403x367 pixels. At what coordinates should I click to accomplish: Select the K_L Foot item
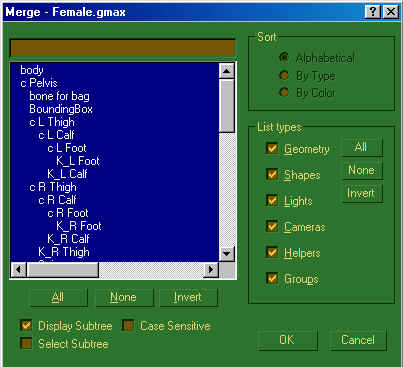coord(78,161)
